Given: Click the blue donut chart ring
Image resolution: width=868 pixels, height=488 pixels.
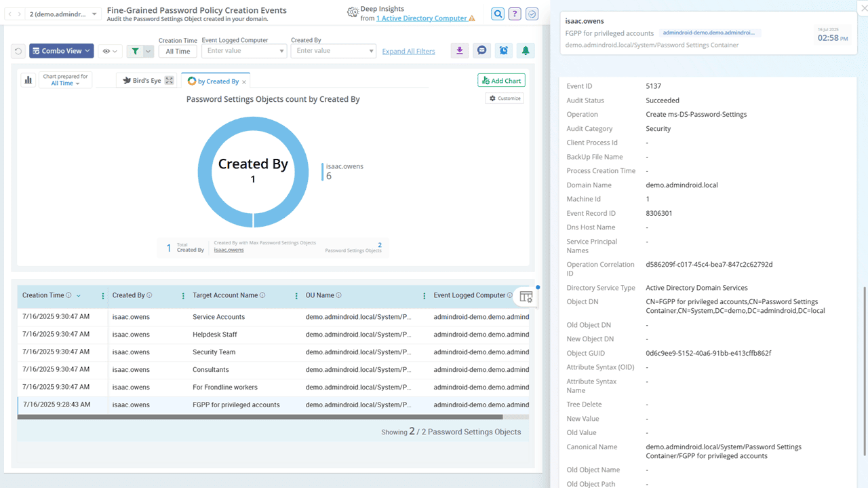Looking at the screenshot, I should pyautogui.click(x=205, y=172).
